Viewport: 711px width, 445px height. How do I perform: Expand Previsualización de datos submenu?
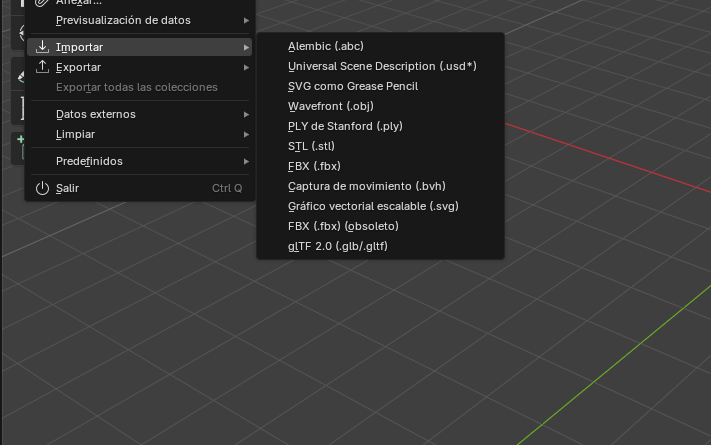[139, 20]
